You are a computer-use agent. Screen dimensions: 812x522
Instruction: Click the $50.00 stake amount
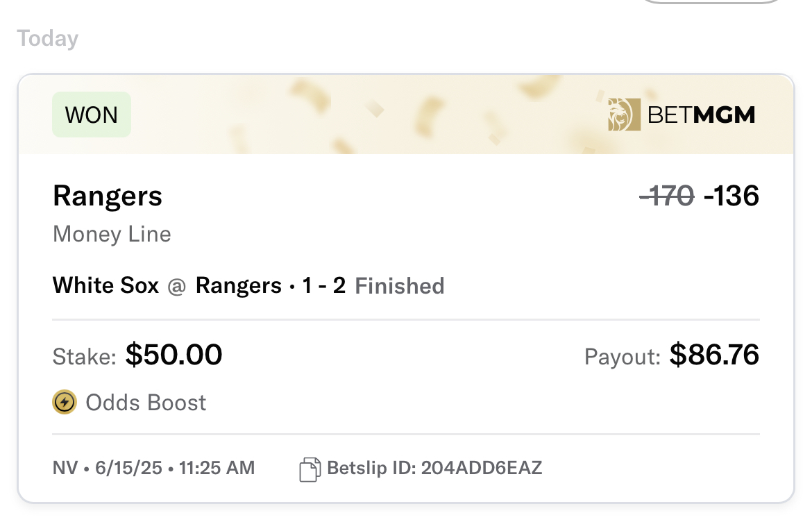pyautogui.click(x=174, y=355)
